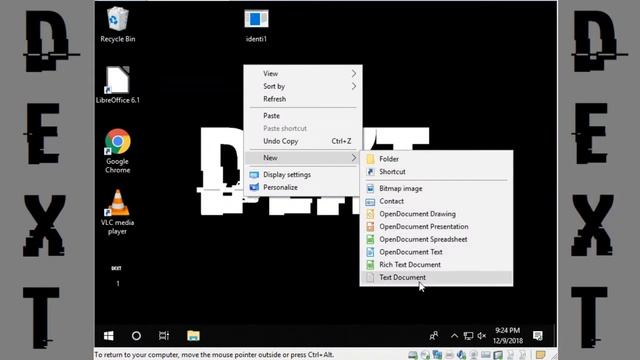Show hidden tray icons with the up chevron

pos(454,336)
